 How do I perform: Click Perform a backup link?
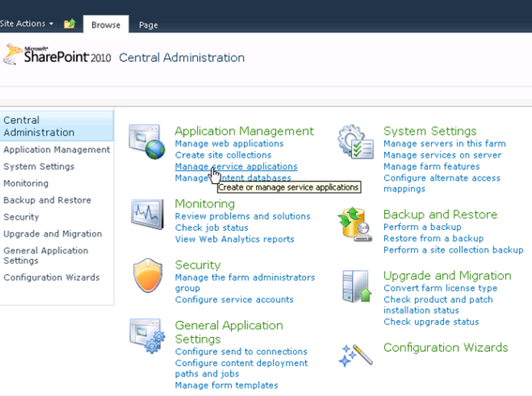[x=422, y=227]
